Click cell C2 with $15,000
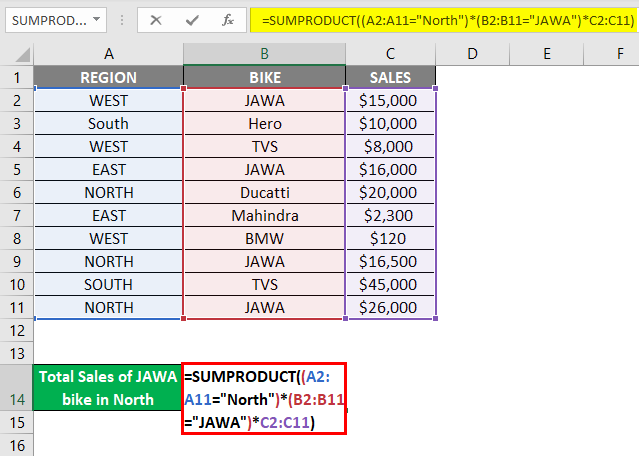The image size is (639, 456). (x=390, y=100)
